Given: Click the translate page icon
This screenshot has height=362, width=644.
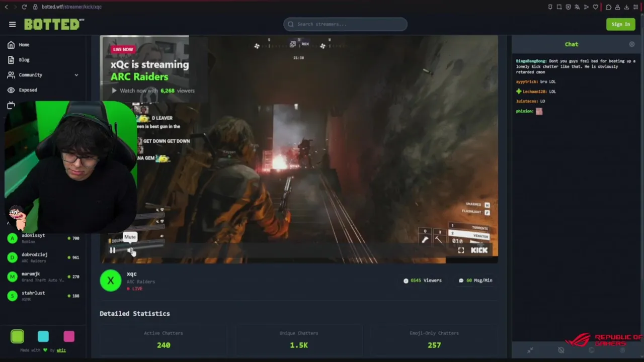Looking at the screenshot, I should (577, 7).
